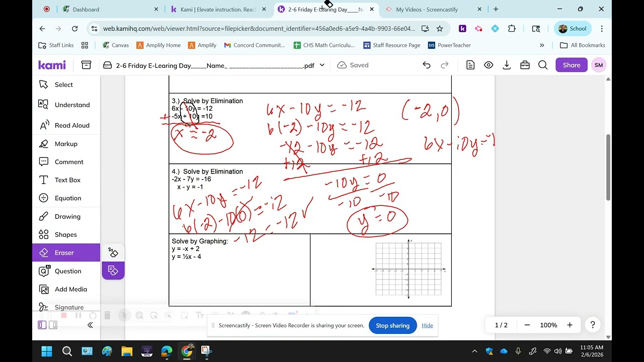Click the document vertical scrollbar
The width and height of the screenshot is (644, 362).
click(608, 167)
